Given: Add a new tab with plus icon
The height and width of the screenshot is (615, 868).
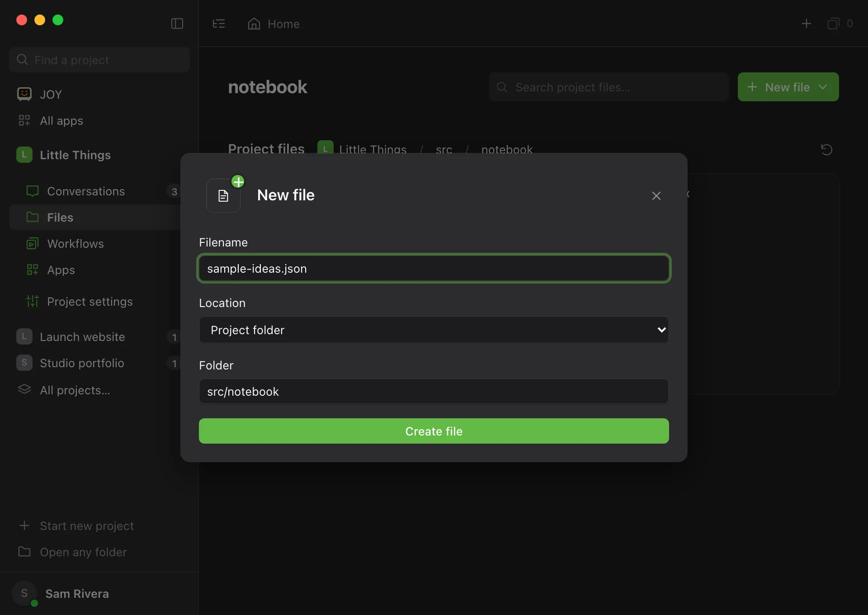Looking at the screenshot, I should (806, 24).
